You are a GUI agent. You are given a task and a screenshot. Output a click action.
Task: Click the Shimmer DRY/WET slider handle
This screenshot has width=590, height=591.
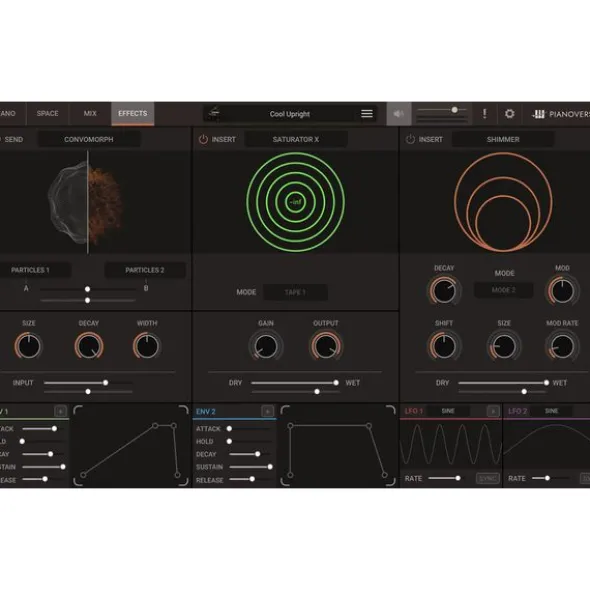546,383
